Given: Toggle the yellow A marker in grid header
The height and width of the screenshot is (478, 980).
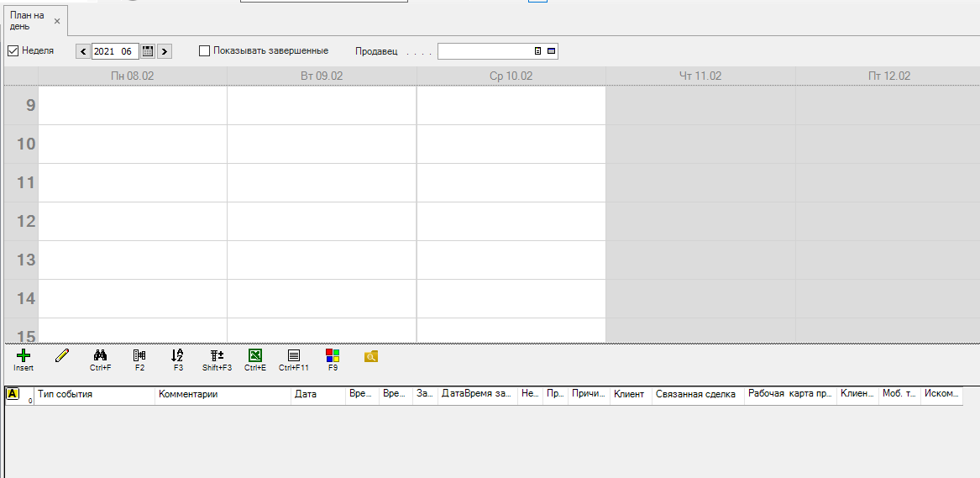Looking at the screenshot, I should [x=13, y=394].
